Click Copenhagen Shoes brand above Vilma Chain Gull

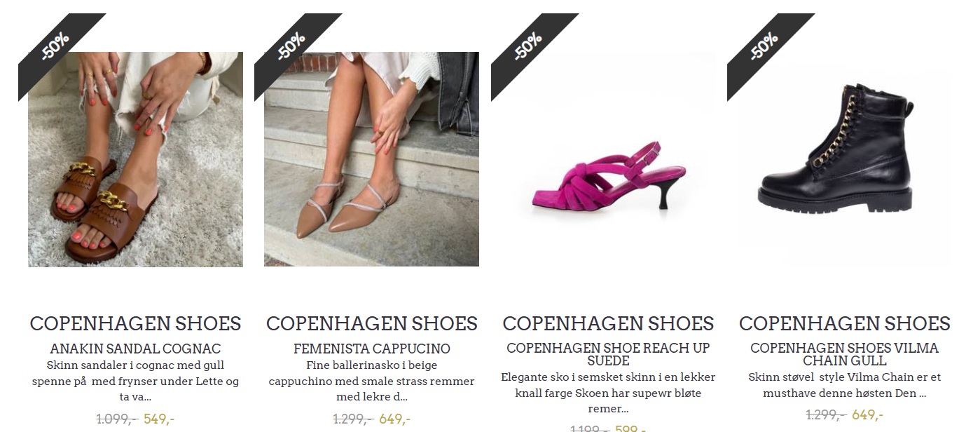(x=844, y=323)
